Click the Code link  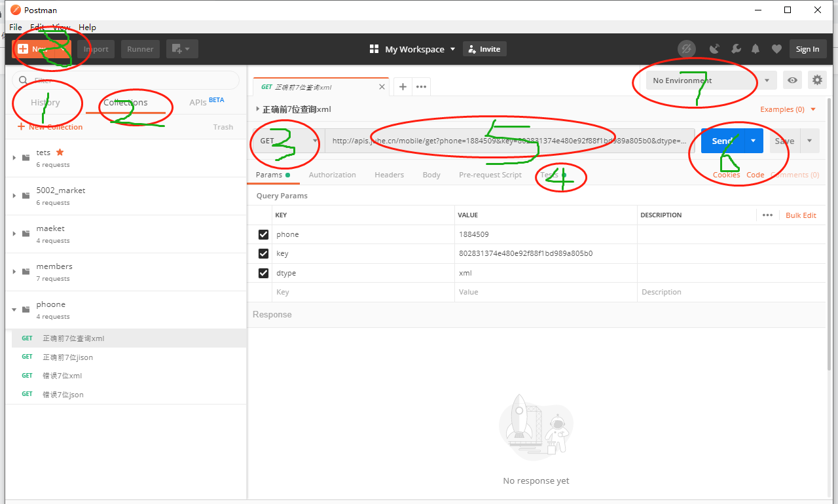[755, 175]
